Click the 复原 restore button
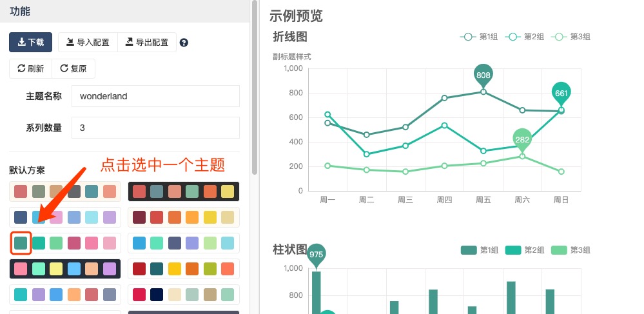The height and width of the screenshot is (314, 644). coord(73,69)
